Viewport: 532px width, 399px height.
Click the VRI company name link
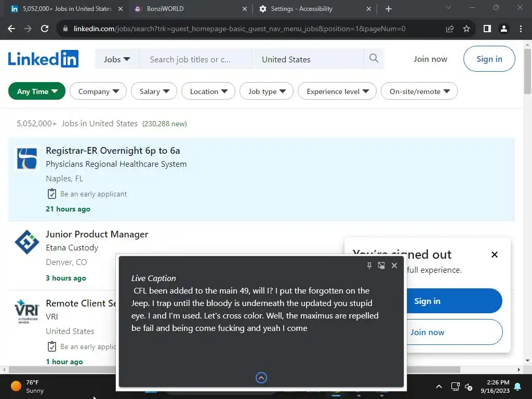click(x=52, y=316)
